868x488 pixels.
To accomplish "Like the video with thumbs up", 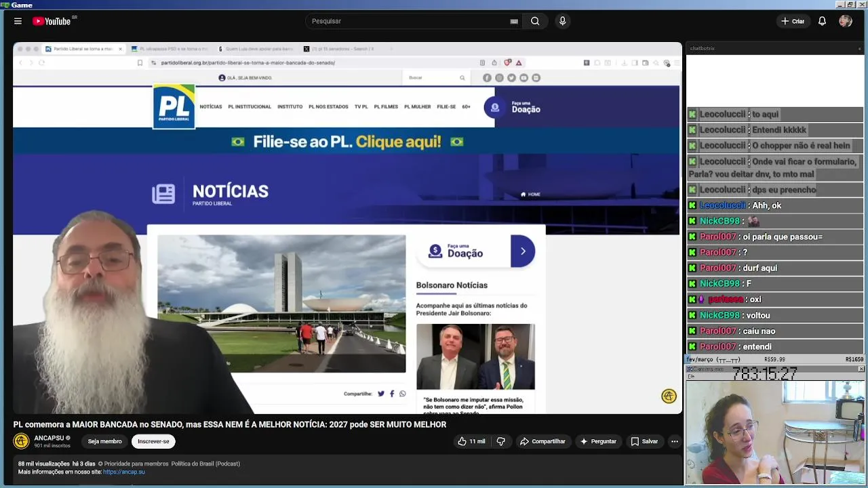I will [x=471, y=441].
